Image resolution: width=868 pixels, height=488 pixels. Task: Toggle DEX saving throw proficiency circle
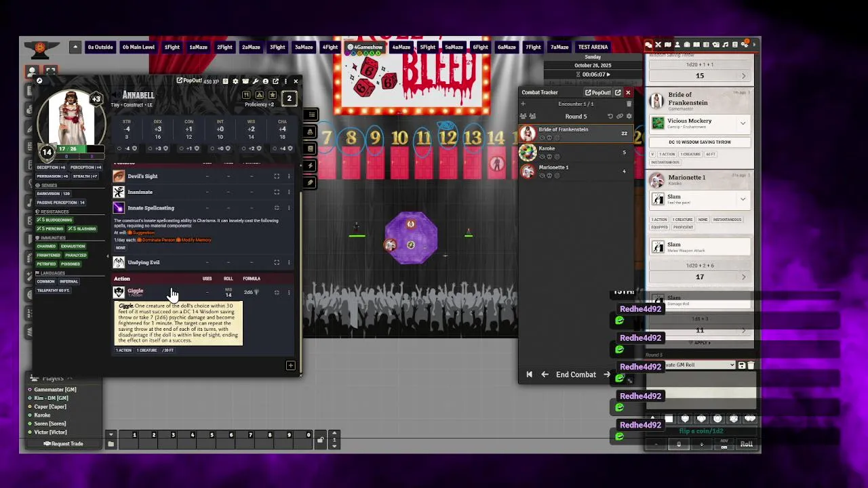151,148
